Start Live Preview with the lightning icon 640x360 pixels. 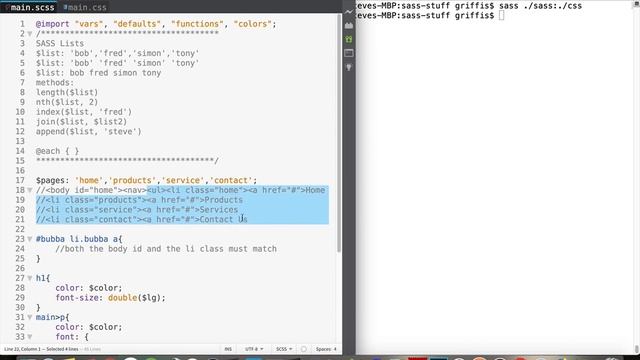pos(349,12)
